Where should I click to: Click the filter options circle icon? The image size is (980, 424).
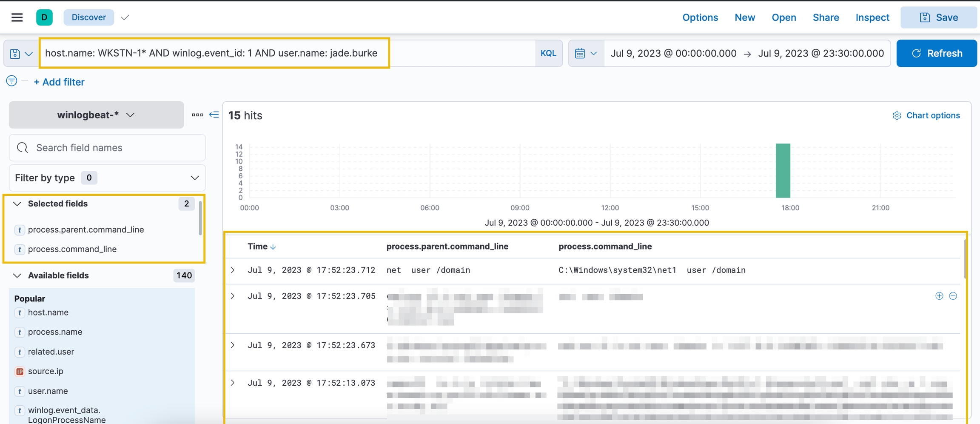(11, 81)
